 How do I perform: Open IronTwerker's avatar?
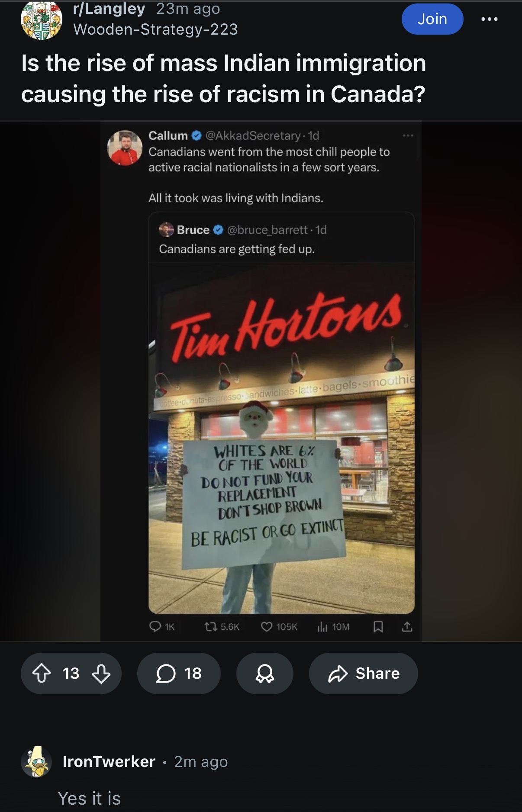tap(36, 762)
